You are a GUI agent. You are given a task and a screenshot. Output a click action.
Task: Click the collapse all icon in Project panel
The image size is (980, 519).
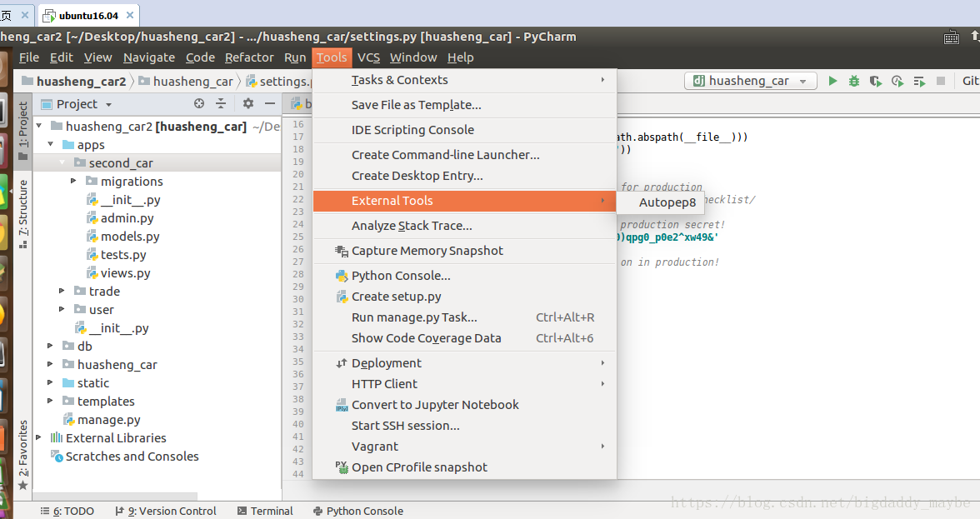click(221, 103)
